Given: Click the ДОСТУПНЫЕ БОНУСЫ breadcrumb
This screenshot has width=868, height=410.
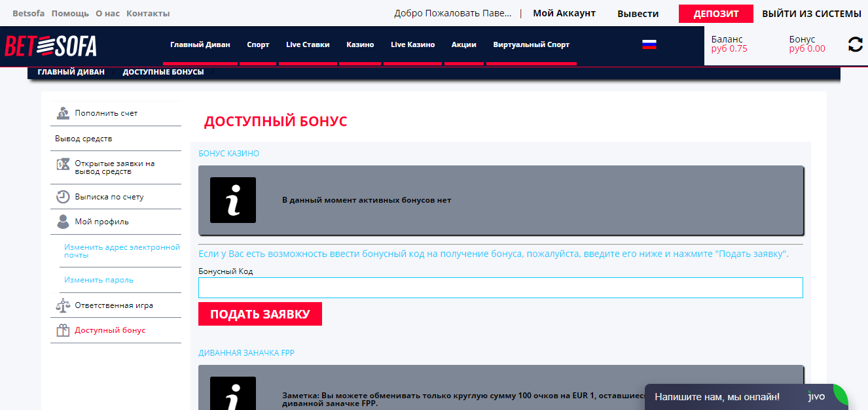Looking at the screenshot, I should pos(163,72).
